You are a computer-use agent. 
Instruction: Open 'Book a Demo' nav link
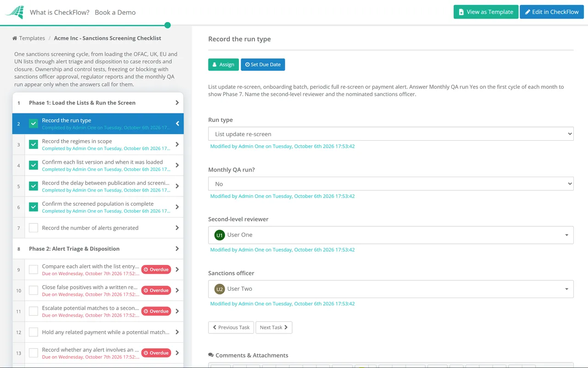point(115,12)
